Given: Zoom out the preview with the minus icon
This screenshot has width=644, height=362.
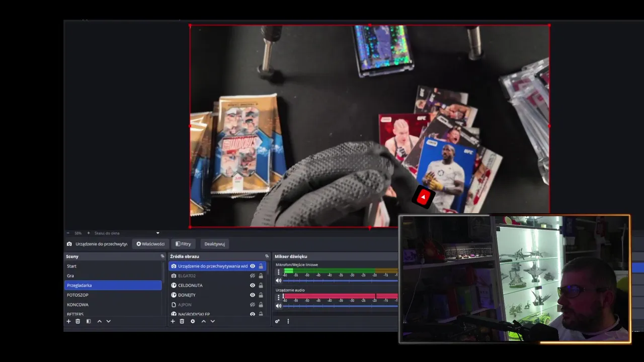Looking at the screenshot, I should [x=68, y=233].
